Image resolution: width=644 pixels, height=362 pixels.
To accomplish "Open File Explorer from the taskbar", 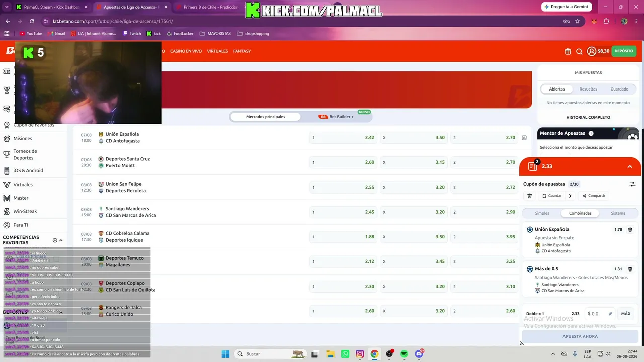I will tap(330, 354).
